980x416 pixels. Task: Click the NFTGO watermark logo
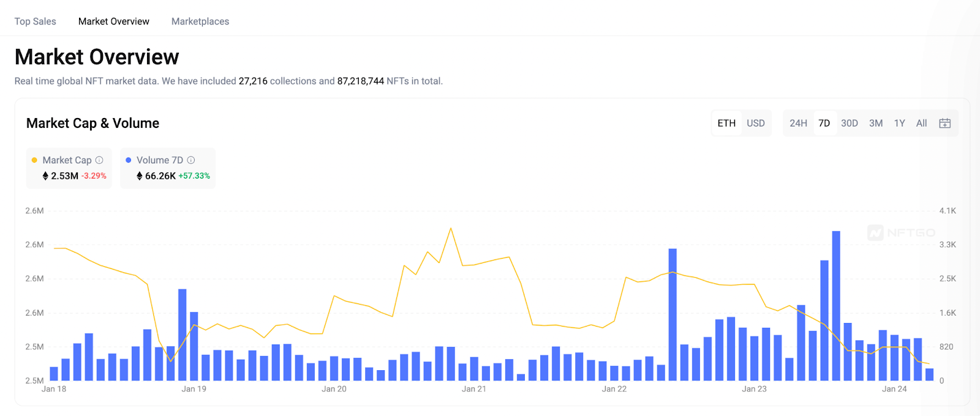pyautogui.click(x=901, y=232)
